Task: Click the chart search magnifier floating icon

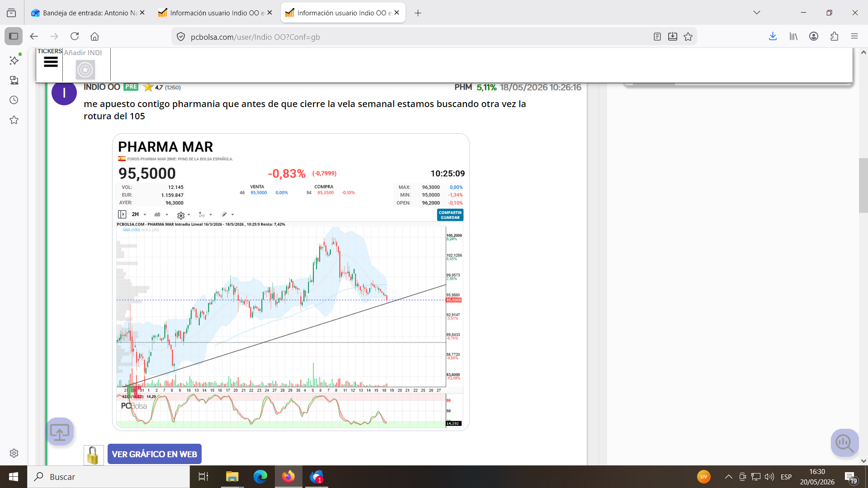Action: click(844, 442)
